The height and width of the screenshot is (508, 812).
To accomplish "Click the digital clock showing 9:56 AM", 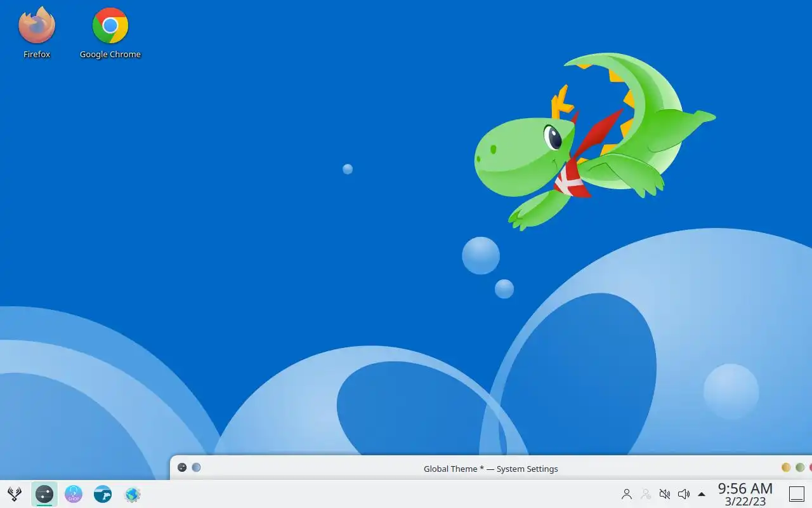I will pyautogui.click(x=745, y=494).
